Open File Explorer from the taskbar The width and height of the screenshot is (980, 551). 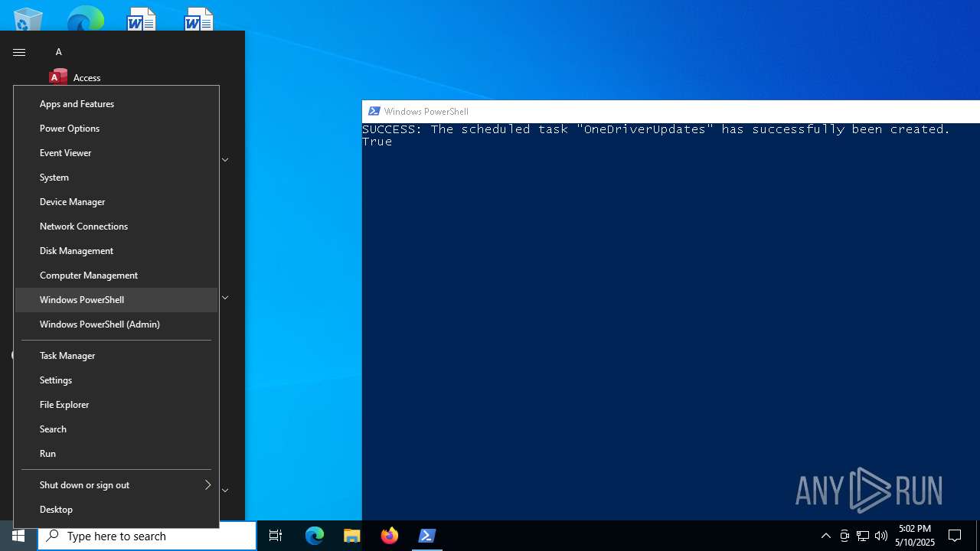click(352, 536)
